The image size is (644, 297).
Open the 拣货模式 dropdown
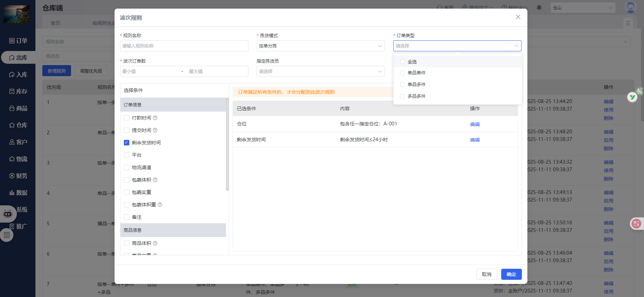click(320, 46)
